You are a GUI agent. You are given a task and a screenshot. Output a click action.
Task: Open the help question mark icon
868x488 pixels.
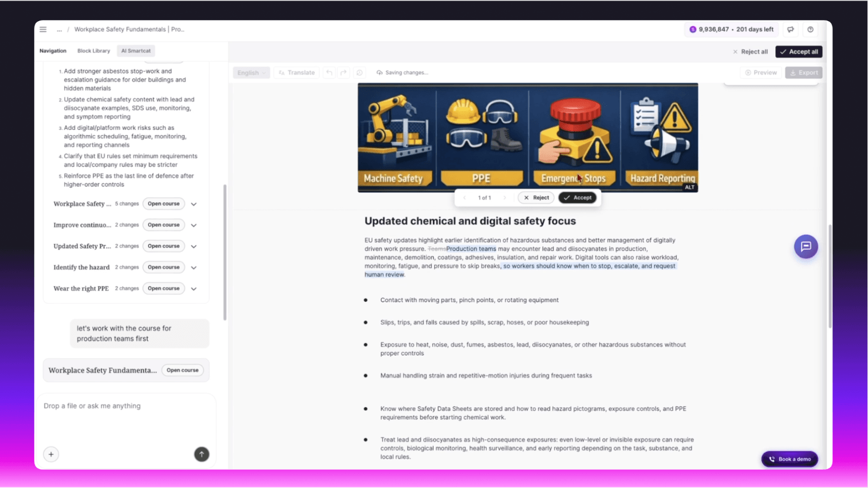tap(810, 29)
